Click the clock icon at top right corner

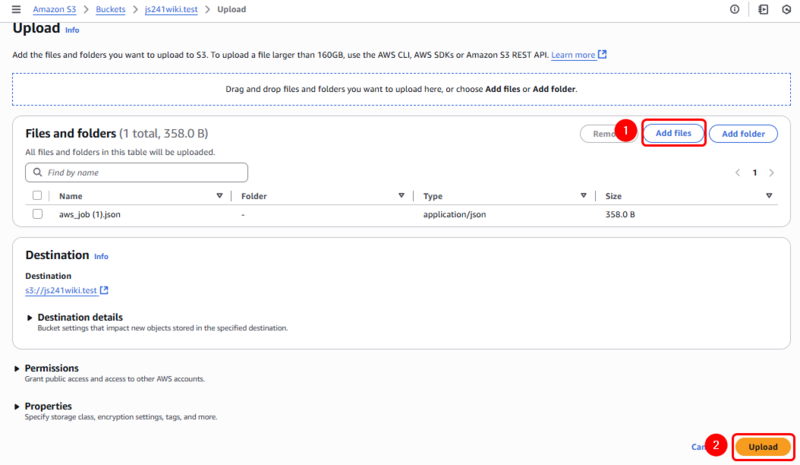tap(786, 9)
